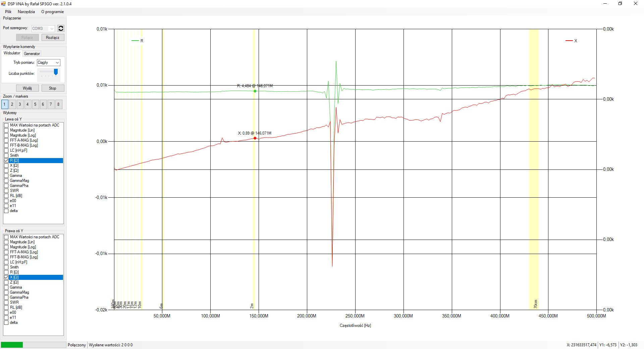
Task: Click the green R marker diamond on chart
Action: pos(255,91)
